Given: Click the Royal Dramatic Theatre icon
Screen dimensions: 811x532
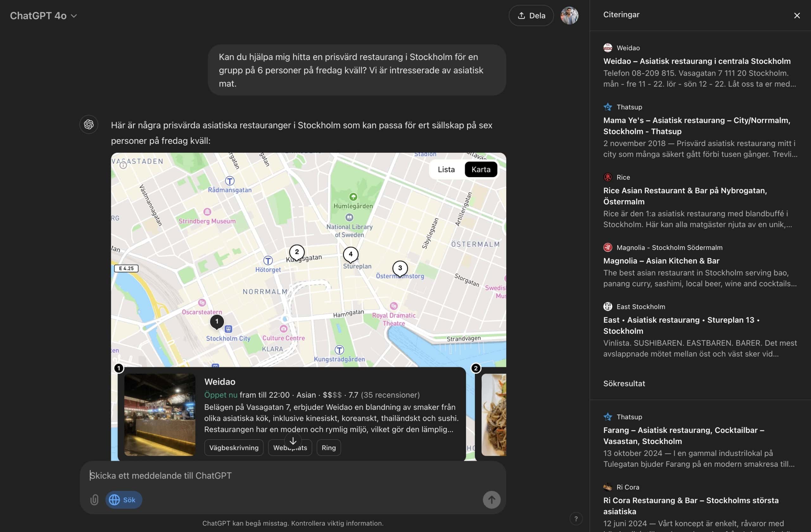Looking at the screenshot, I should pos(393,306).
